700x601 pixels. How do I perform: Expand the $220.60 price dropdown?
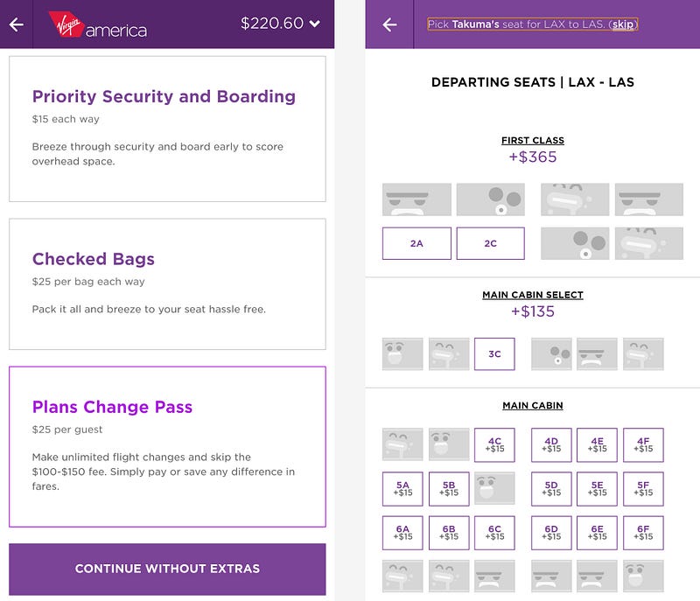pos(281,24)
